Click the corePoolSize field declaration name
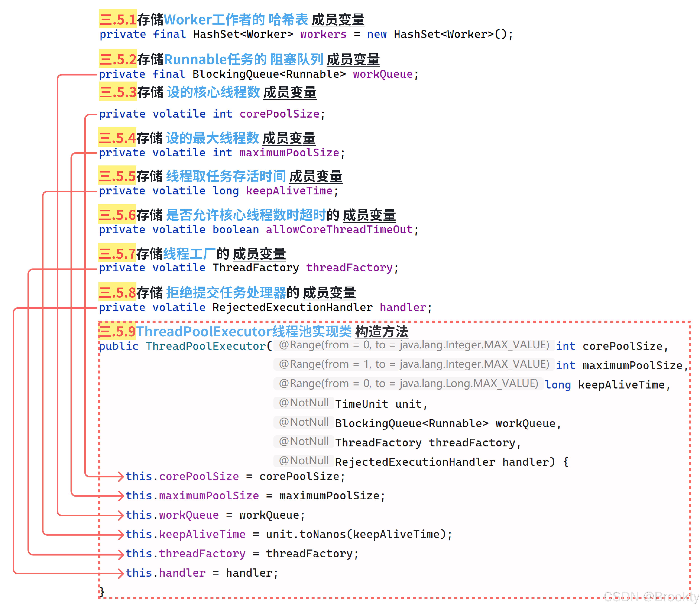Viewport: 700px width, 608px height. [279, 114]
